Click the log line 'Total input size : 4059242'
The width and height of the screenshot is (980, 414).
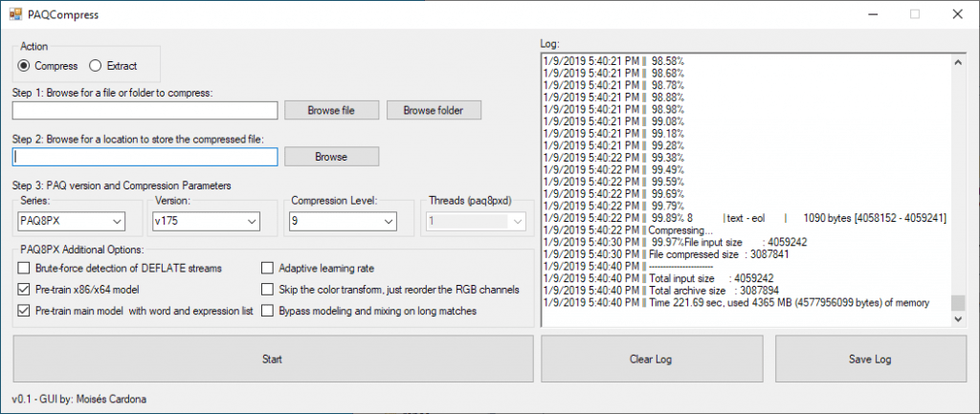click(x=659, y=278)
